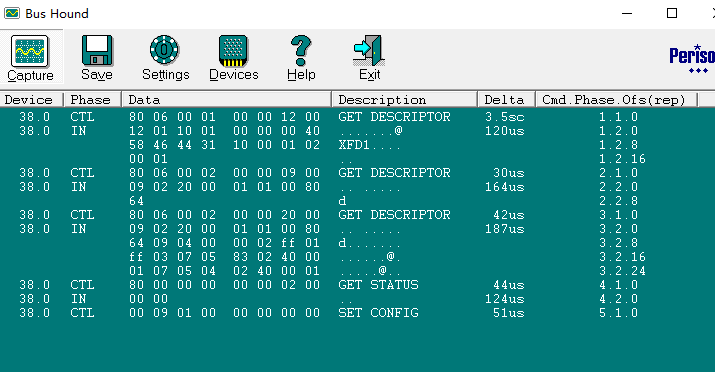Click data bytes ff 03 07 05 83 02 40 00

point(224,257)
